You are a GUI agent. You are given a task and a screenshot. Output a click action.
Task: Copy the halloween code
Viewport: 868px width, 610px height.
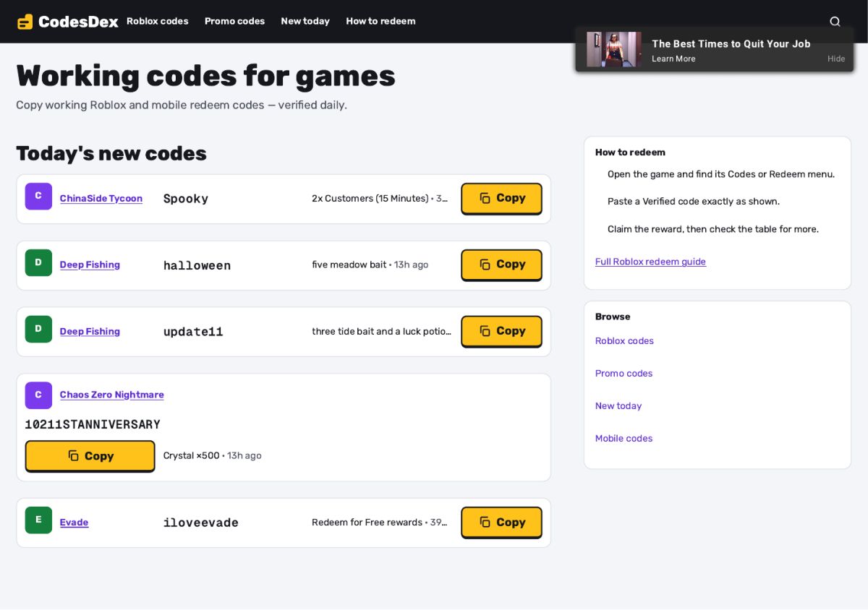click(x=501, y=265)
